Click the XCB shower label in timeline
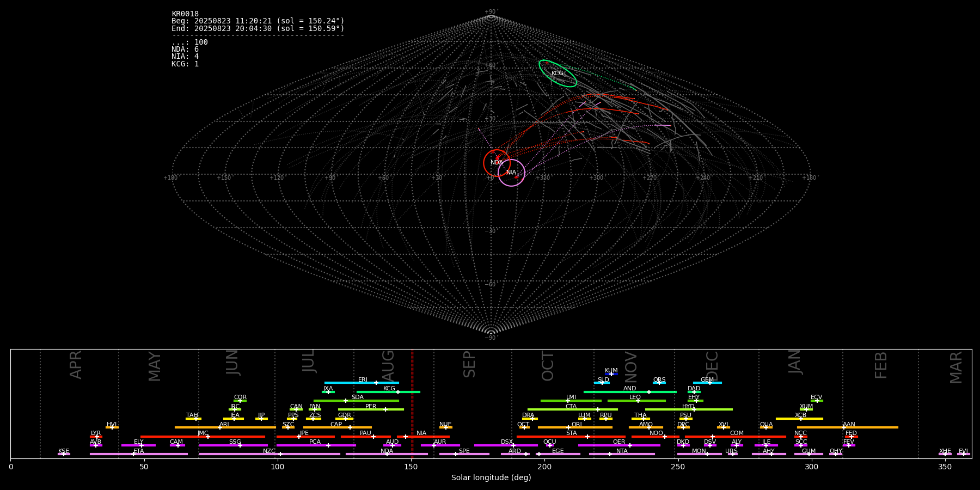 click(x=801, y=415)
